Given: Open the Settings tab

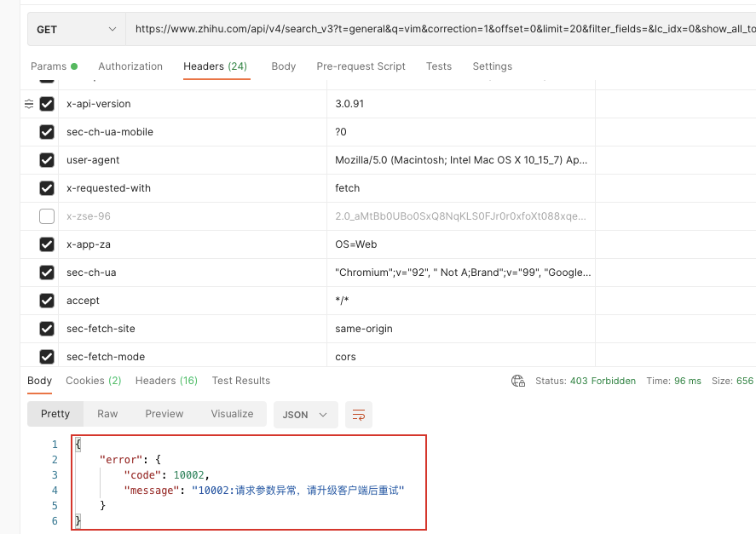Looking at the screenshot, I should click(493, 66).
